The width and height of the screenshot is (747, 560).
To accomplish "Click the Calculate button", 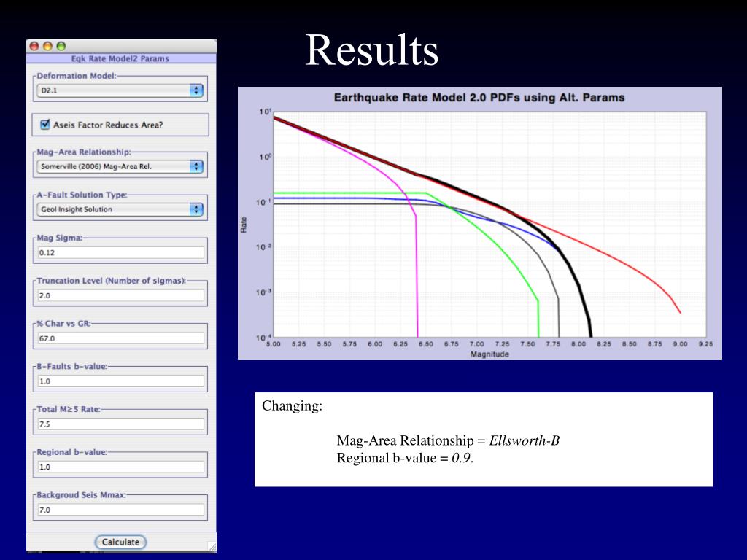I will (120, 542).
